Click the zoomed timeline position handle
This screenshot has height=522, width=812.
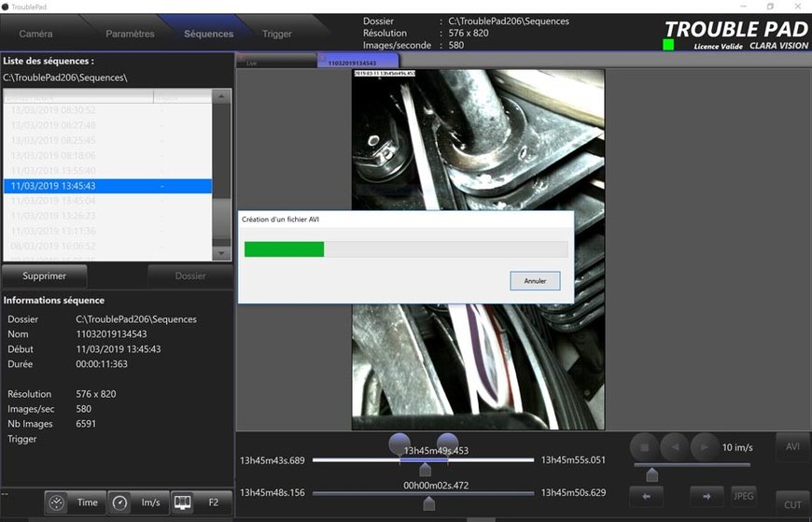(x=428, y=502)
